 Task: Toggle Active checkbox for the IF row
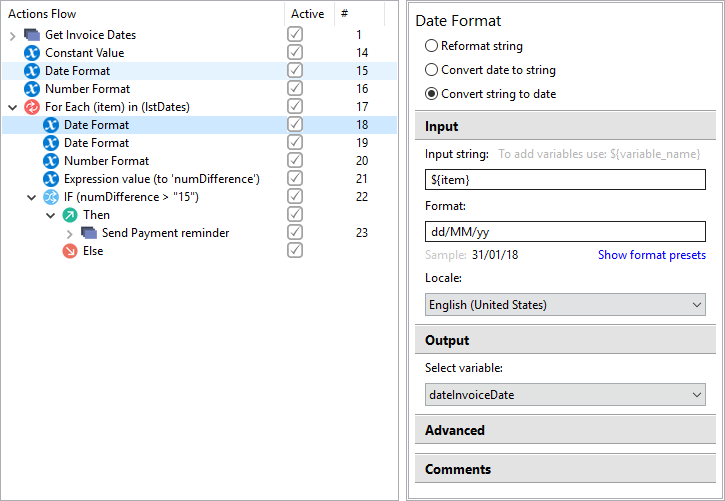(x=295, y=196)
